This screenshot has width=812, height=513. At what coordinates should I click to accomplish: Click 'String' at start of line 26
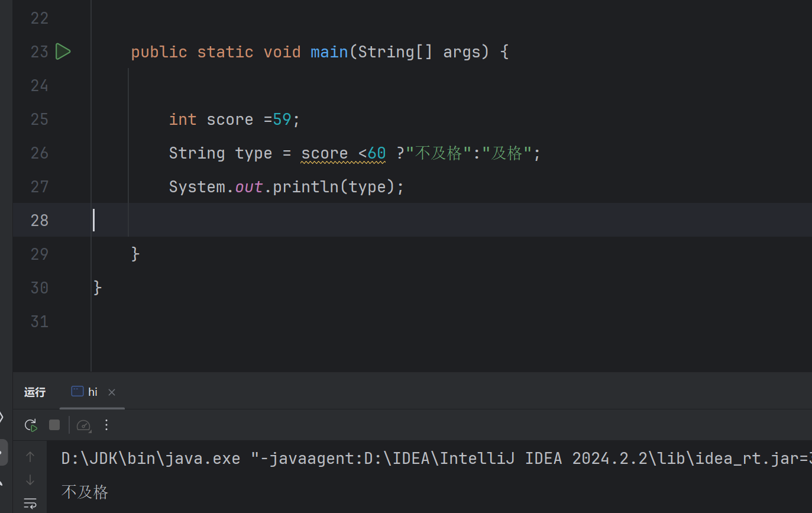(x=197, y=153)
